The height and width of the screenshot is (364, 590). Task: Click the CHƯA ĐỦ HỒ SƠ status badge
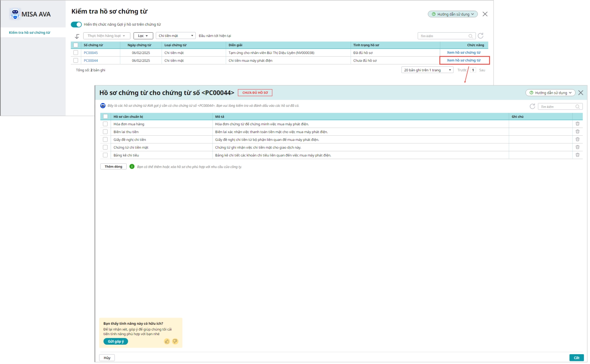(x=255, y=93)
